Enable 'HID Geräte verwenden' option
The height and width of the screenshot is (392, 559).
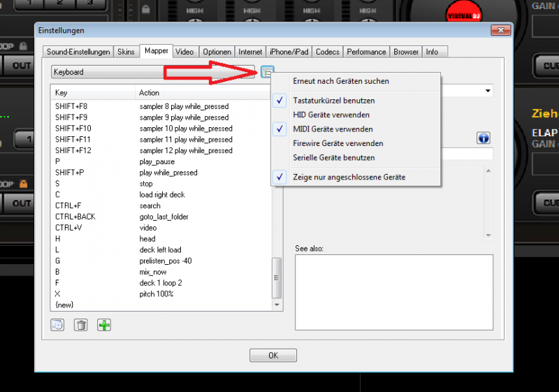point(331,115)
